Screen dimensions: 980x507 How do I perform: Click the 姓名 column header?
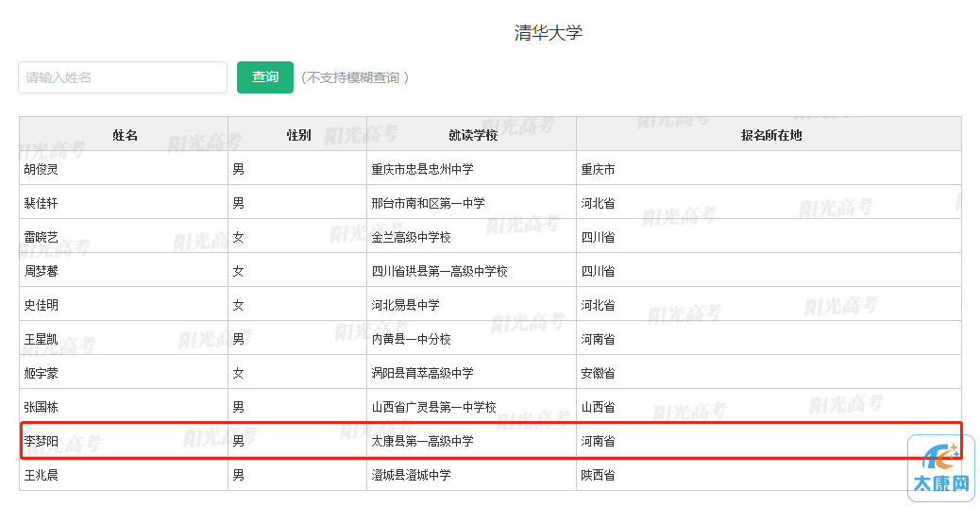point(125,135)
